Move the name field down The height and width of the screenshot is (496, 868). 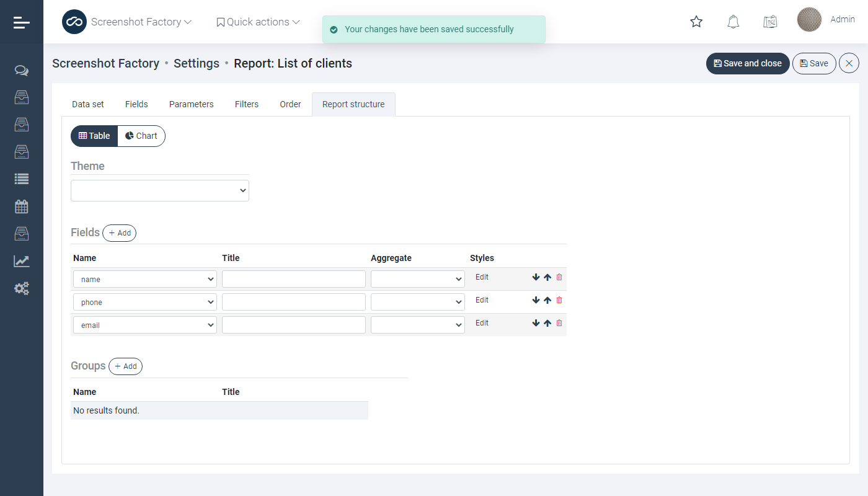pyautogui.click(x=536, y=277)
